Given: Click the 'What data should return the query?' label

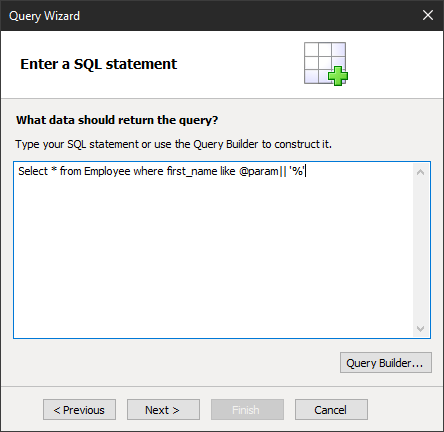Looking at the screenshot, I should 117,120.
